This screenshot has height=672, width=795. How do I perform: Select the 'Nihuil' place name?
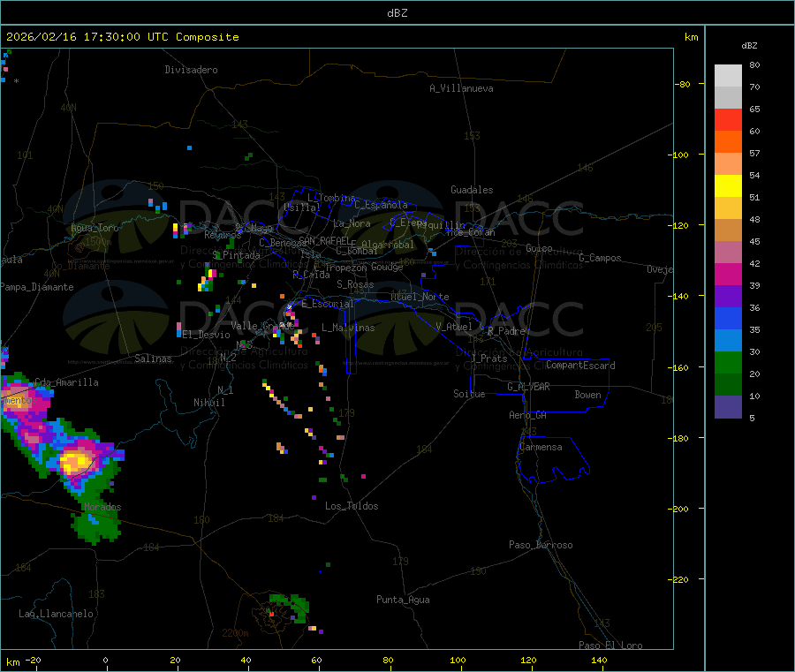tap(209, 403)
